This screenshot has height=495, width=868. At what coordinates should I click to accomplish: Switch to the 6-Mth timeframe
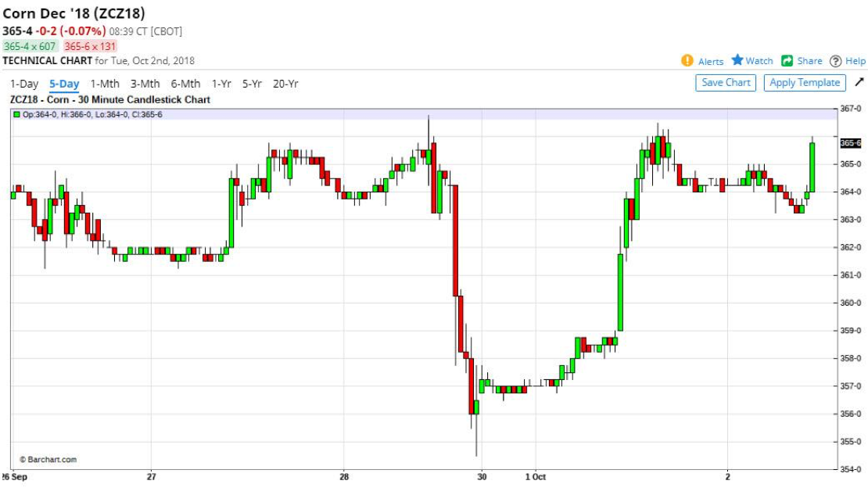[x=185, y=84]
